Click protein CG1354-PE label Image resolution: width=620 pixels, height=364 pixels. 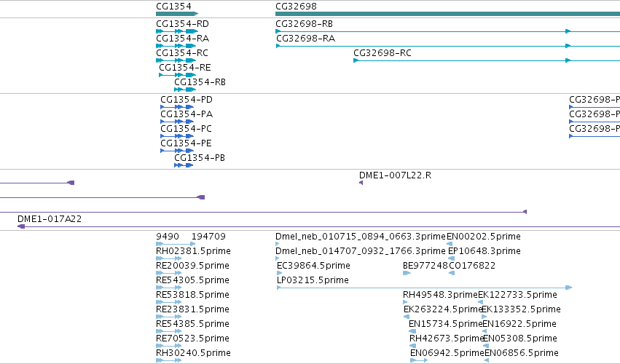pyautogui.click(x=186, y=143)
